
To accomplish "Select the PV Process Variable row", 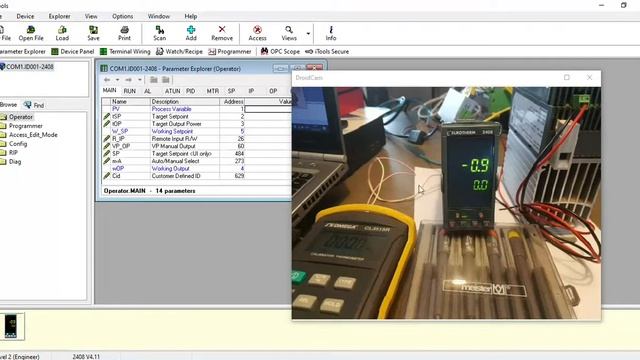I will 197,109.
